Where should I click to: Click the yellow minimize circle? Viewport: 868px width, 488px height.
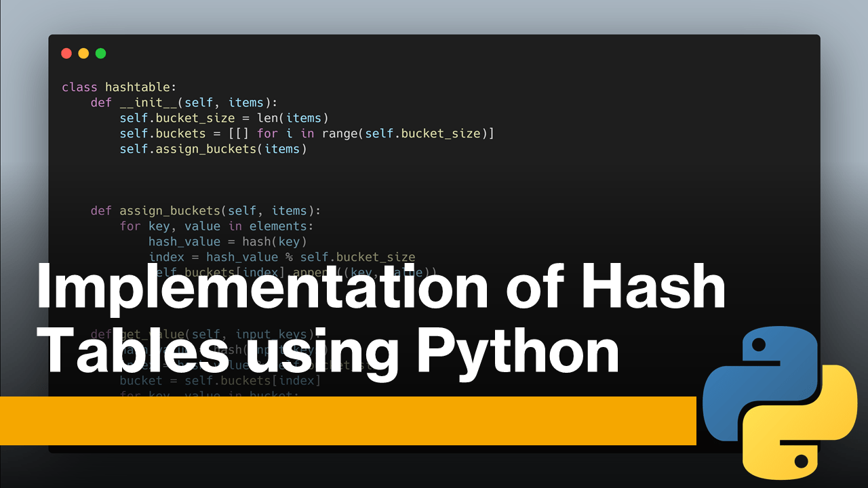click(83, 53)
